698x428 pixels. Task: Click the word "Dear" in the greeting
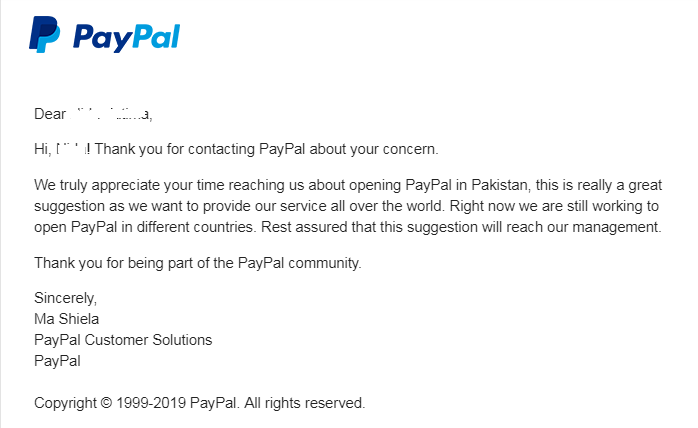52,113
